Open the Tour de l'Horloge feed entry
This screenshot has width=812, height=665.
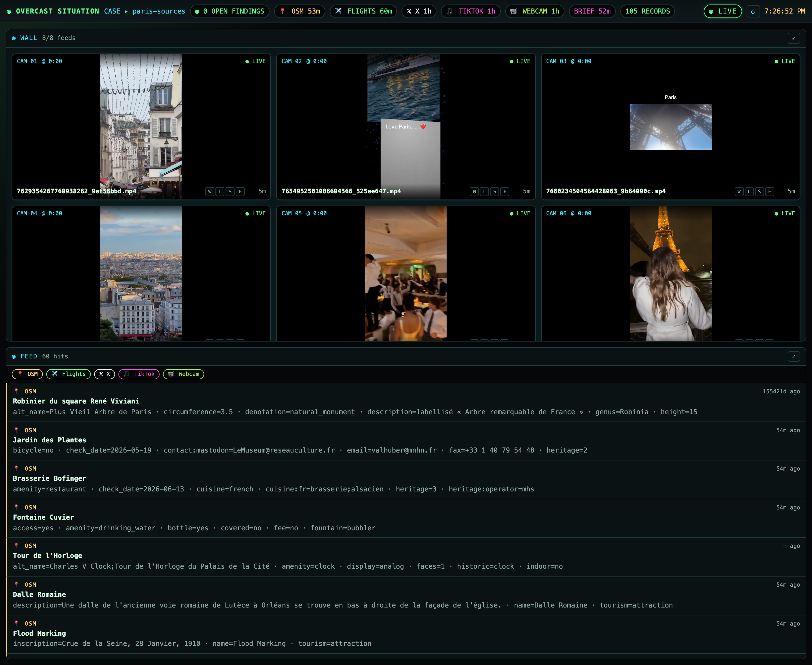click(x=406, y=557)
